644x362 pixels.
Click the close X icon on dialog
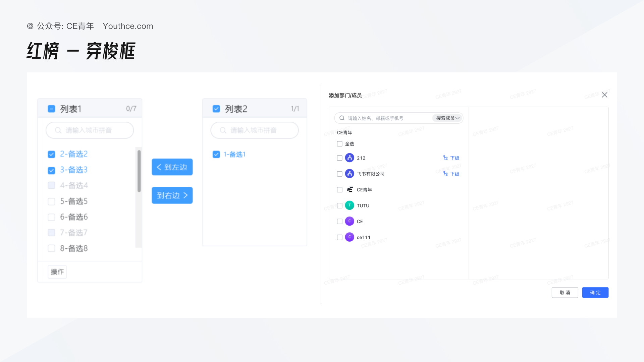(x=604, y=95)
